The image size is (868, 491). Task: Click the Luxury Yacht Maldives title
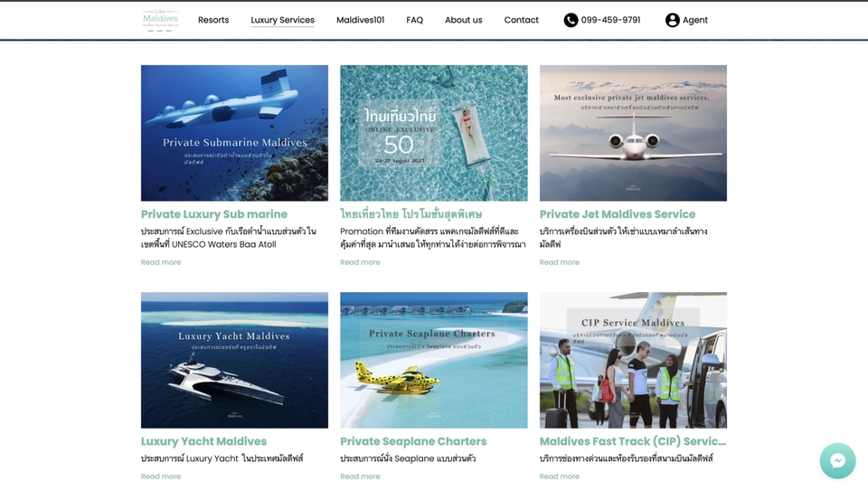click(203, 442)
